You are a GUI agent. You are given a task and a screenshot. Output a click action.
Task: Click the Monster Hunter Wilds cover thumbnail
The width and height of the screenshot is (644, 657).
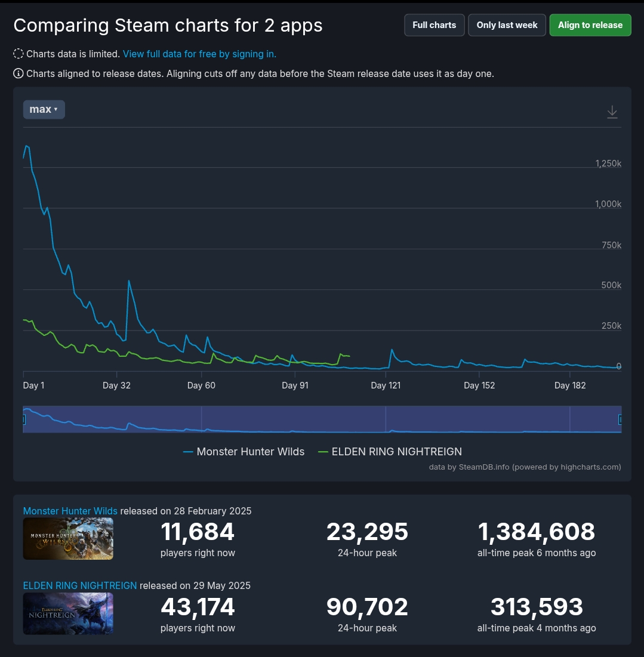pyautogui.click(x=68, y=539)
